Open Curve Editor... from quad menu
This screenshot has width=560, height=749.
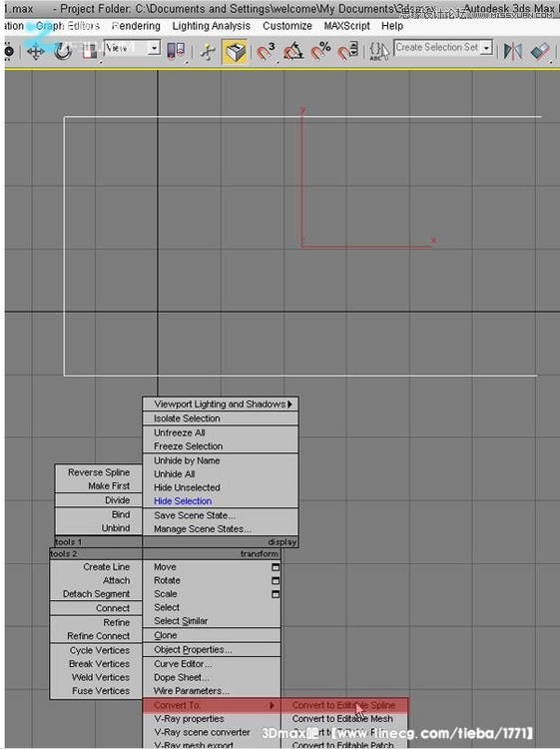click(212, 664)
